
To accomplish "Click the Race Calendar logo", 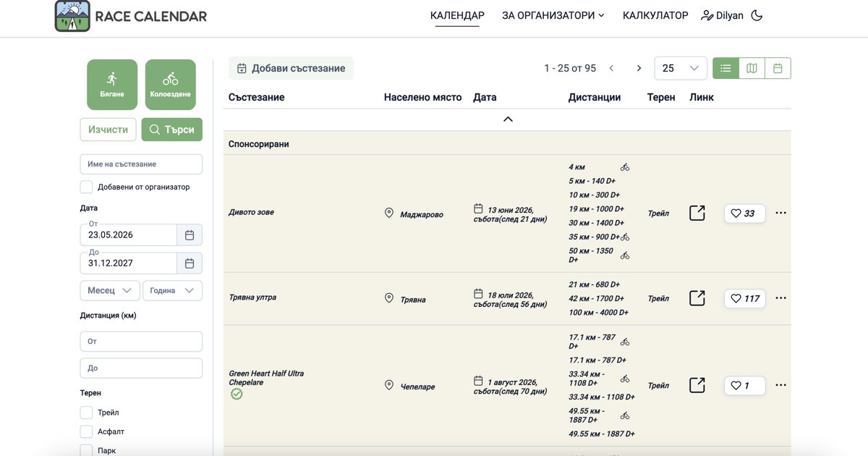I will 131,16.
